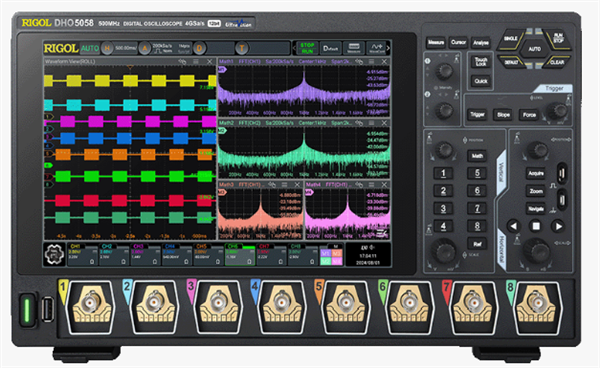The height and width of the screenshot is (368, 600).
Task: Tap the Ref key
Action: 477,244
